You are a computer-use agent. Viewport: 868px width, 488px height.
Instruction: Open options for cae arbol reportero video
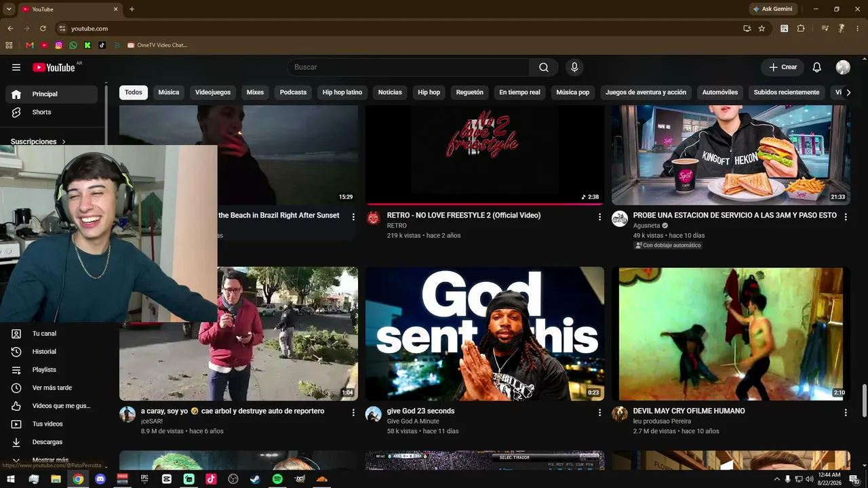coord(353,412)
